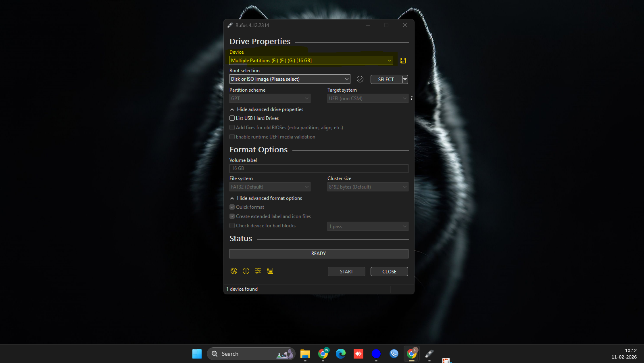
Task: Click the Rufus USB drive taskbar icon
Action: 429,354
